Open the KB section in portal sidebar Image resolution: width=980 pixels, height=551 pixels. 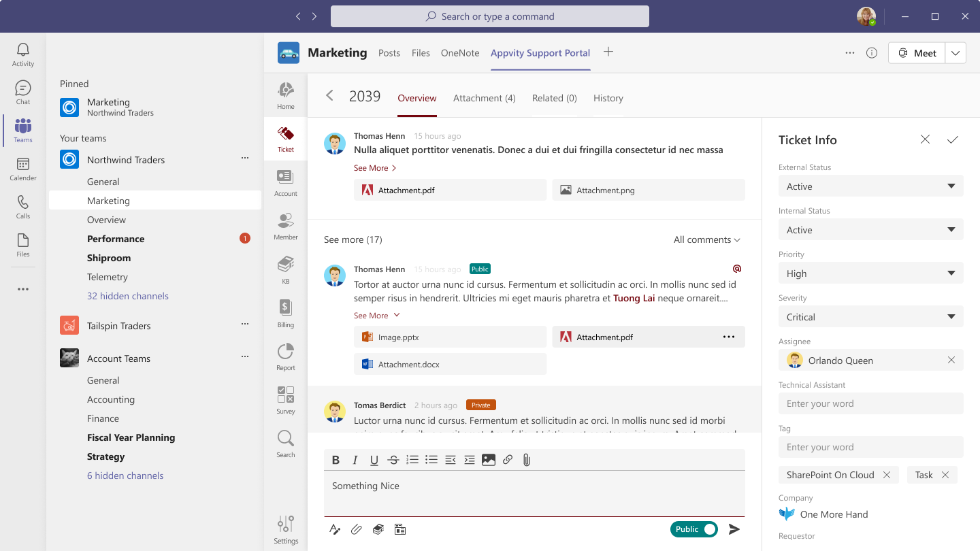tap(286, 269)
